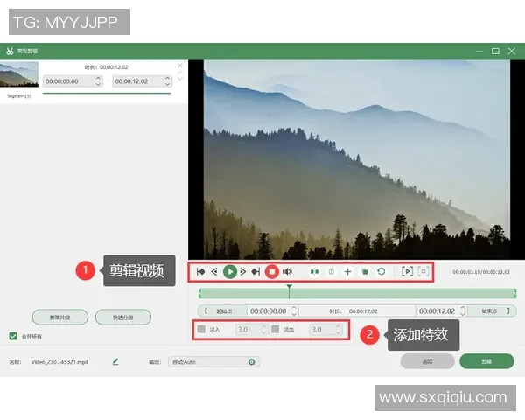Select the Segment(1) video thumbnail
Image resolution: width=525 pixels, height=420 pixels.
(18, 76)
